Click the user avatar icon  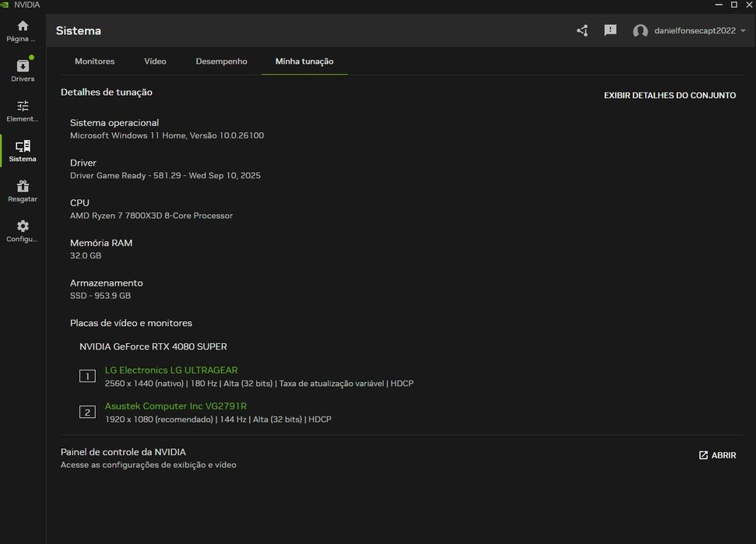click(640, 31)
